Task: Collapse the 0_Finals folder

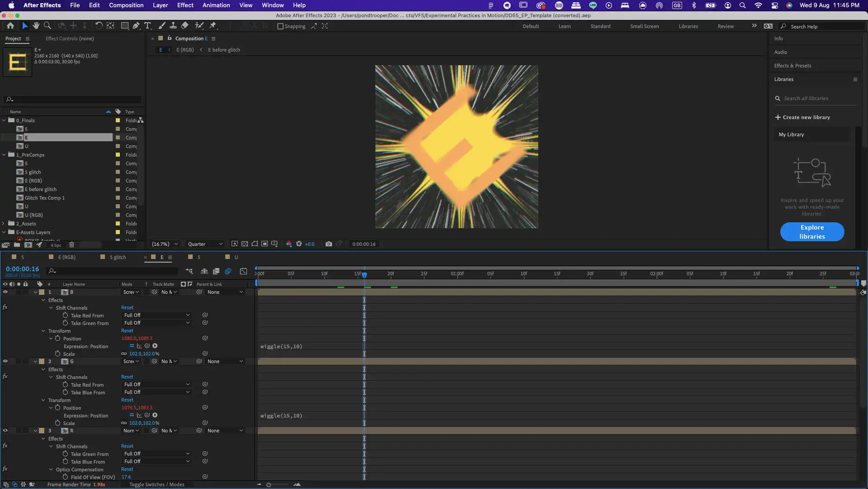Action: pos(4,120)
